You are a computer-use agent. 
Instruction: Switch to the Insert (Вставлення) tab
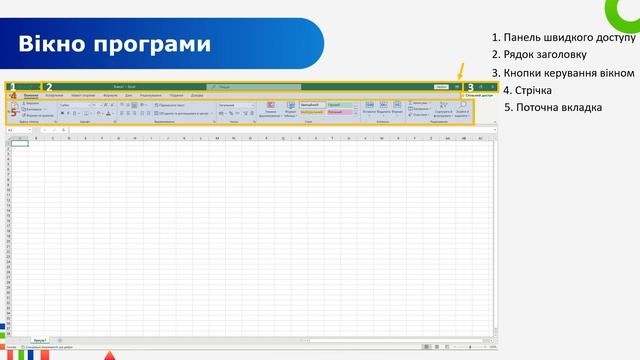54,96
